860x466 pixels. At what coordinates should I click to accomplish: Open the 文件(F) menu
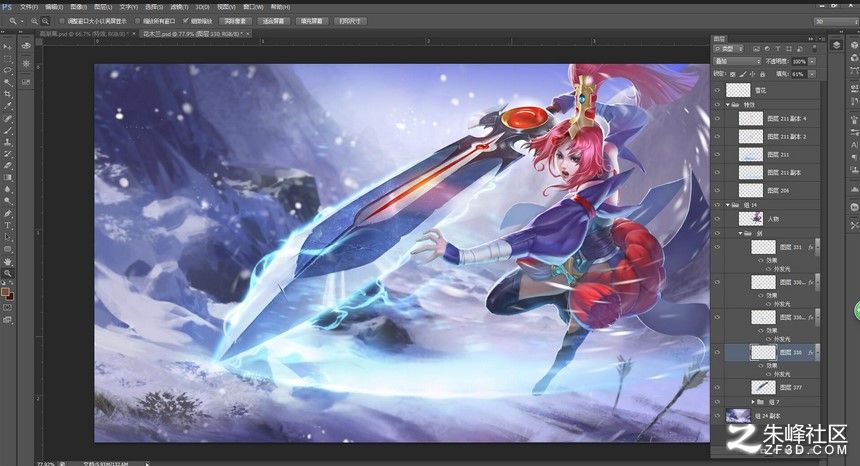(x=29, y=7)
